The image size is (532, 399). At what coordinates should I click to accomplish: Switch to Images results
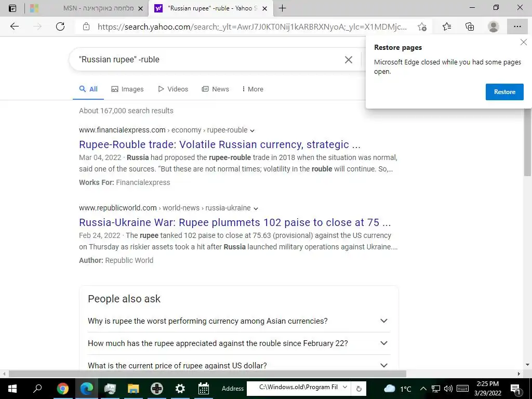click(x=127, y=89)
